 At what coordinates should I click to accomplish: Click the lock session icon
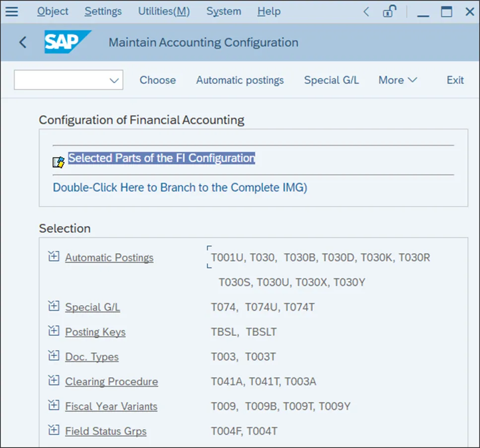(389, 11)
